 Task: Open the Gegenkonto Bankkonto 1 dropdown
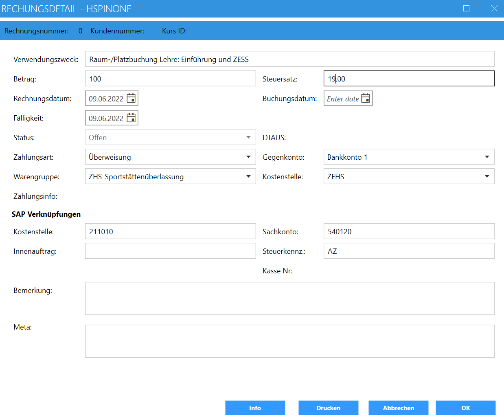pos(486,157)
